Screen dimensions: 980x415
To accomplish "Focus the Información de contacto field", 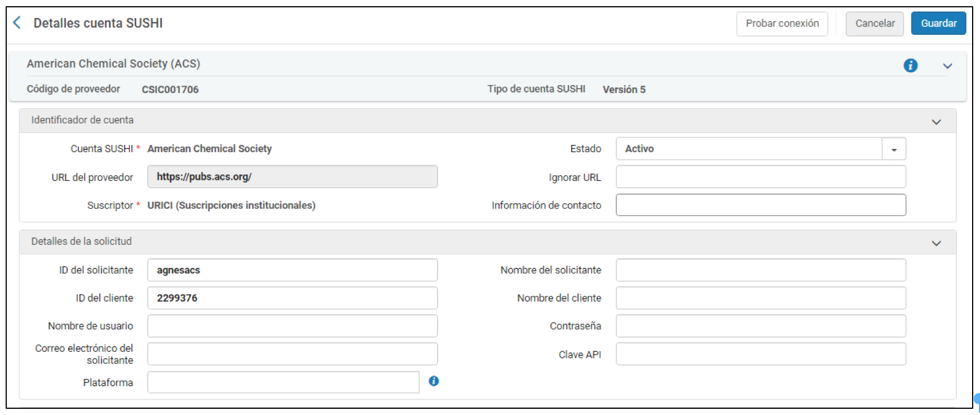I will pyautogui.click(x=760, y=205).
